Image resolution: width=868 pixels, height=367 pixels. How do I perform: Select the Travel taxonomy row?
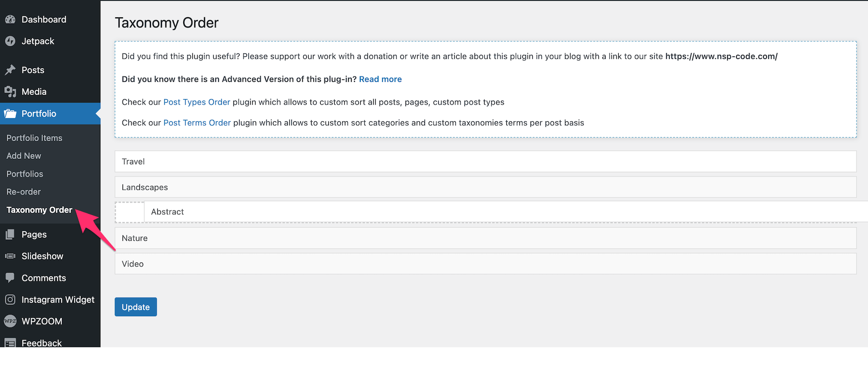485,162
